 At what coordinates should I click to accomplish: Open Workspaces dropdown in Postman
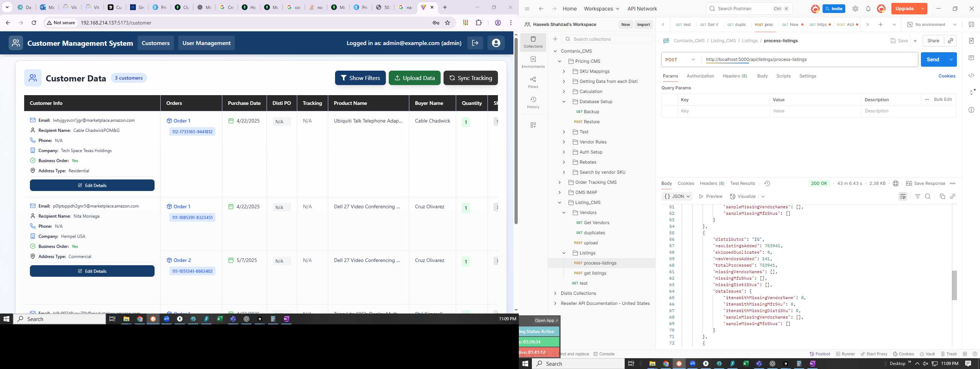coord(601,9)
